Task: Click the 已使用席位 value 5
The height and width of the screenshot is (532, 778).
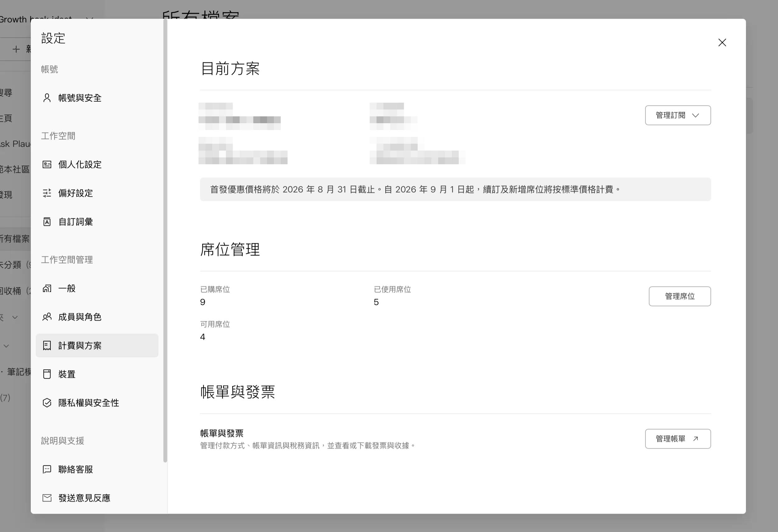Action: pos(376,302)
